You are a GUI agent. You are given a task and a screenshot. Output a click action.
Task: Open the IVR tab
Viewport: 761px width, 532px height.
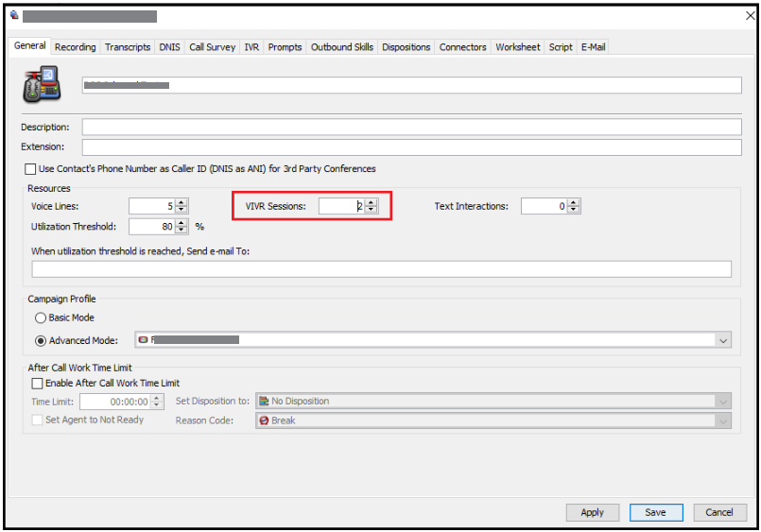tap(251, 47)
